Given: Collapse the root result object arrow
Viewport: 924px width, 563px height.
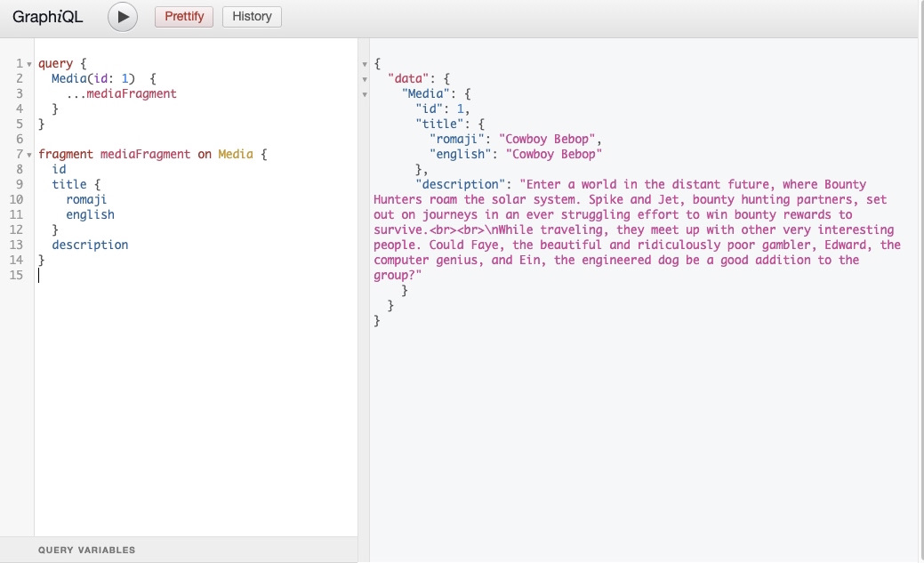Looking at the screenshot, I should click(x=365, y=64).
